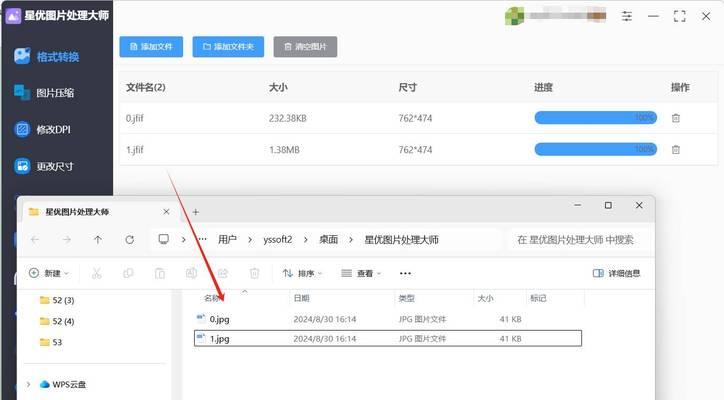Click the 格式转换 sidebar icon
Viewport: 724px width, 400px height.
pos(22,56)
